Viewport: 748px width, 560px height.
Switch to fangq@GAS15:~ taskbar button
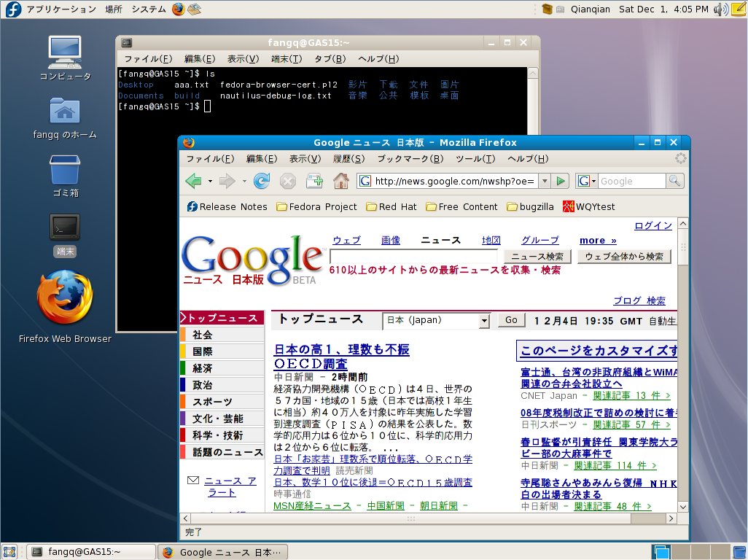click(x=90, y=552)
